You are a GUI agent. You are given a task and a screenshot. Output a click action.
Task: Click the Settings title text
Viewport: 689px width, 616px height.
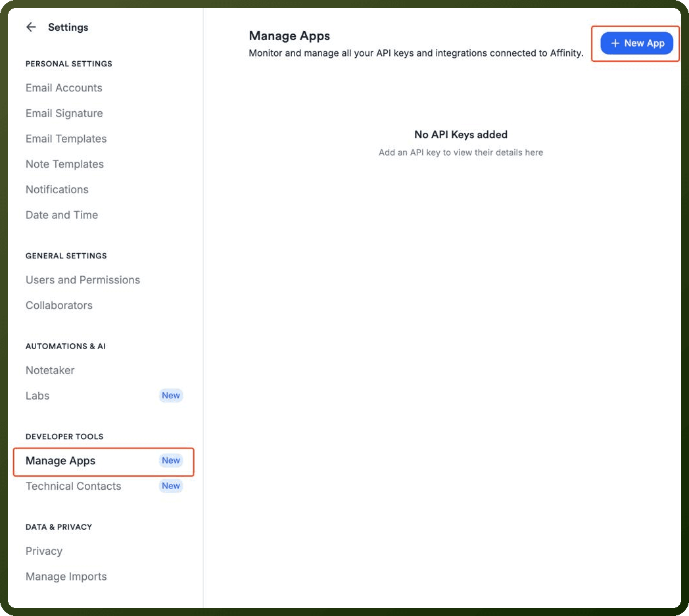click(68, 27)
